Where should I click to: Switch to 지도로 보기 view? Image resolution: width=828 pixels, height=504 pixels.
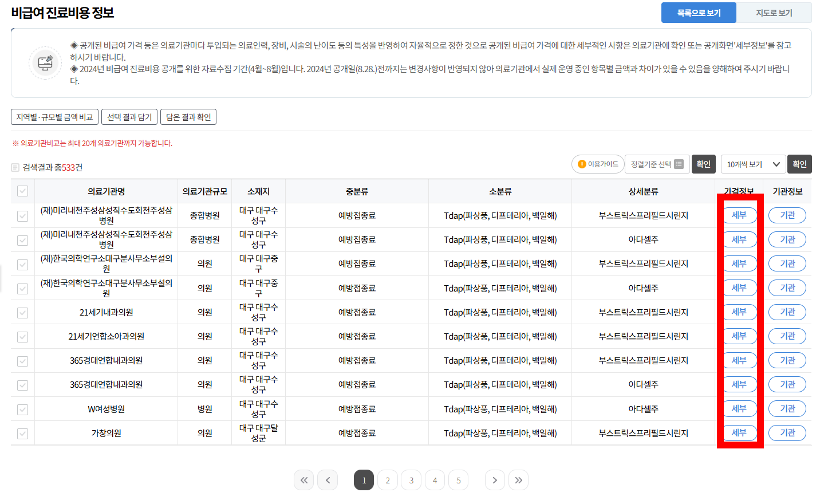[774, 13]
